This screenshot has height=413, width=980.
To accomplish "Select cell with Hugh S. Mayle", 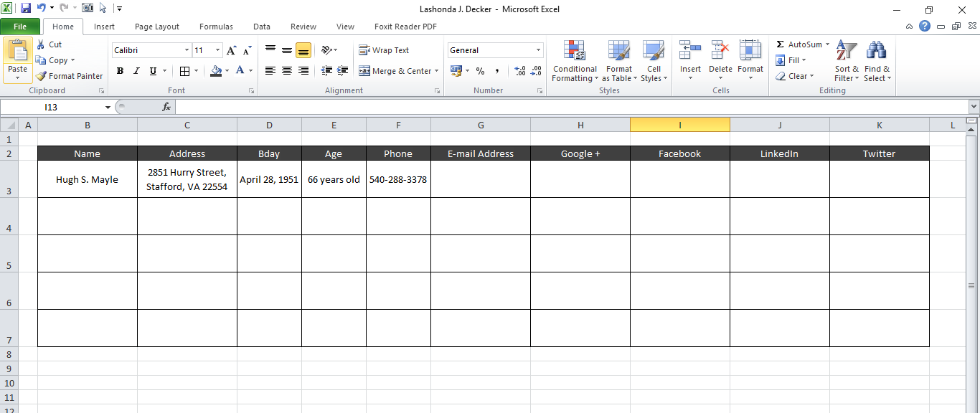I will (x=88, y=179).
